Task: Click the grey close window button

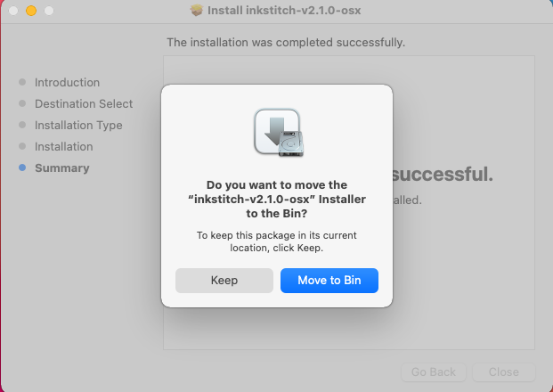Action: [13, 11]
